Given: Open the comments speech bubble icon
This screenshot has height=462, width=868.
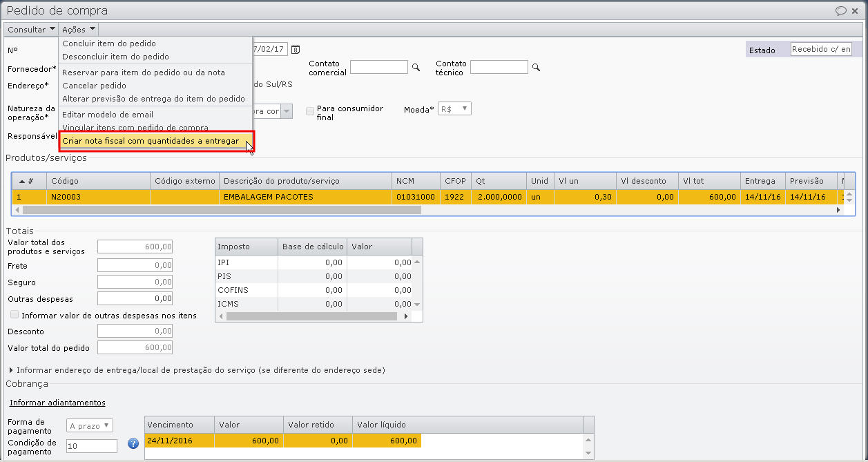Looking at the screenshot, I should [840, 11].
